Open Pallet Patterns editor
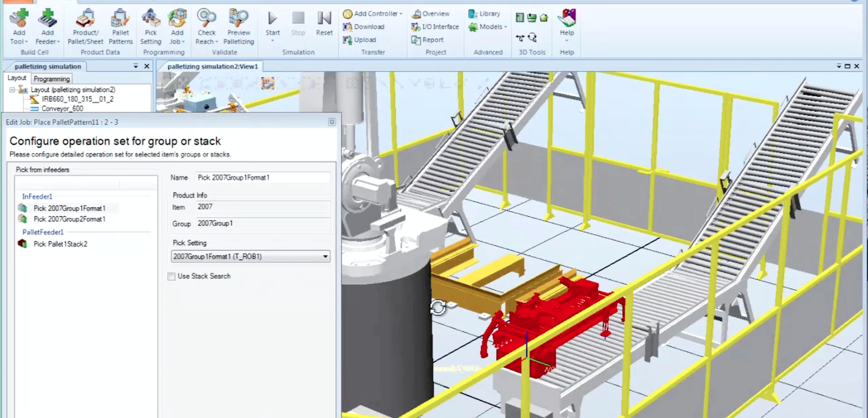The width and height of the screenshot is (868, 418). coord(121,27)
